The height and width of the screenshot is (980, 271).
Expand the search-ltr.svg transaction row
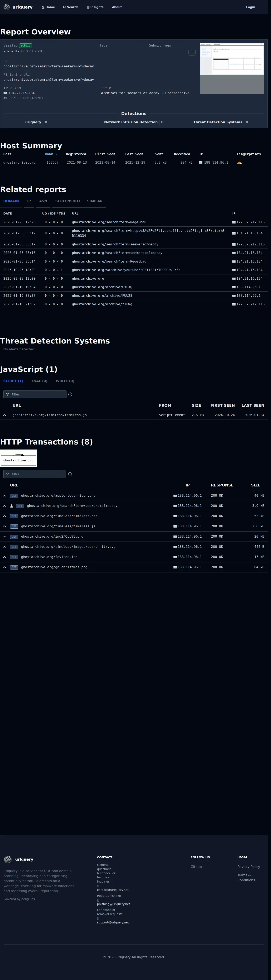tap(5, 547)
